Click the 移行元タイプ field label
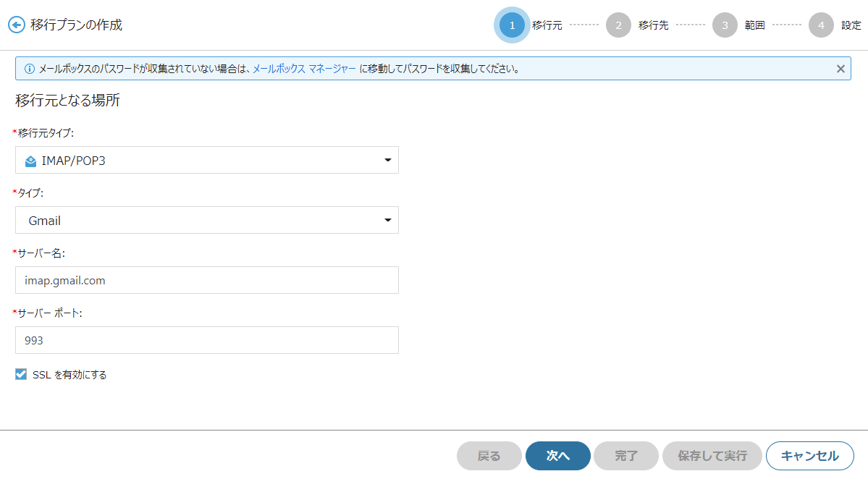Screen dimensions: 868x479 pos(43,132)
